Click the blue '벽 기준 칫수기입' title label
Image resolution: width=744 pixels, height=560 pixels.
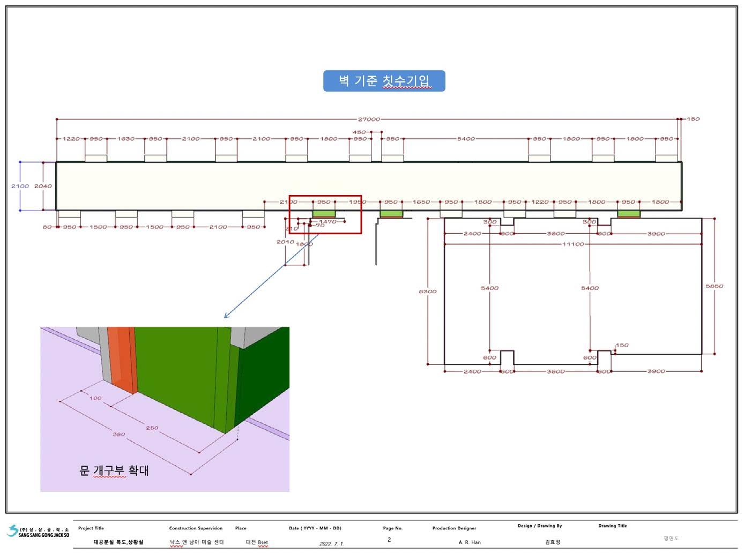point(384,81)
